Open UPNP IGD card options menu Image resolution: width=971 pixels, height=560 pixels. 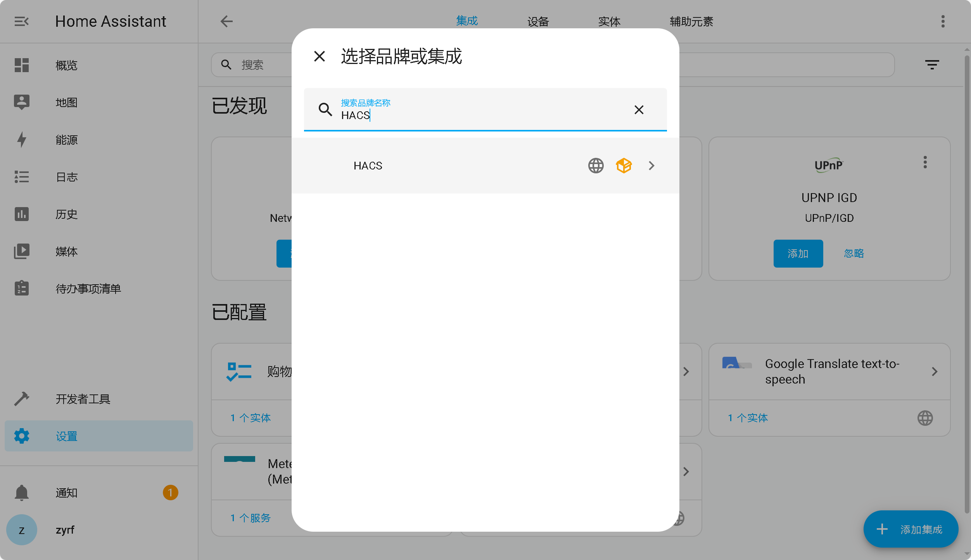point(925,162)
